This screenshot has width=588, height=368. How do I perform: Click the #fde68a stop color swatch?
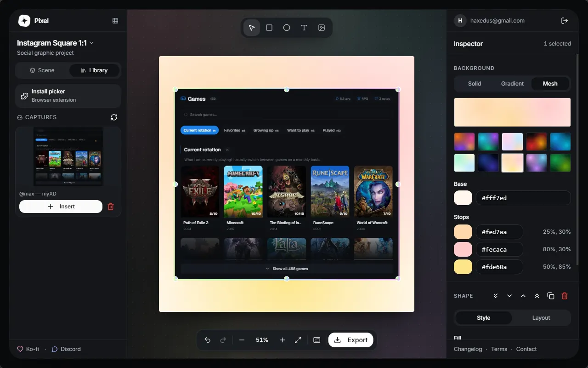point(463,267)
